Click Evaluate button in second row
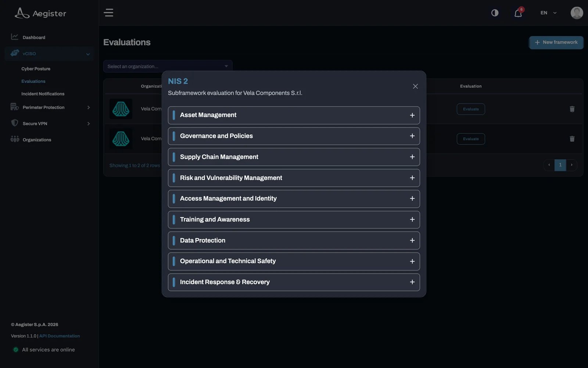588x368 pixels. coord(471,139)
